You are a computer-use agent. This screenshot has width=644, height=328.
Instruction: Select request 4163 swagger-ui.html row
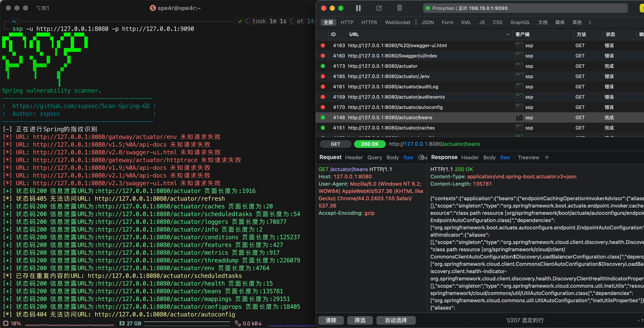[480, 45]
